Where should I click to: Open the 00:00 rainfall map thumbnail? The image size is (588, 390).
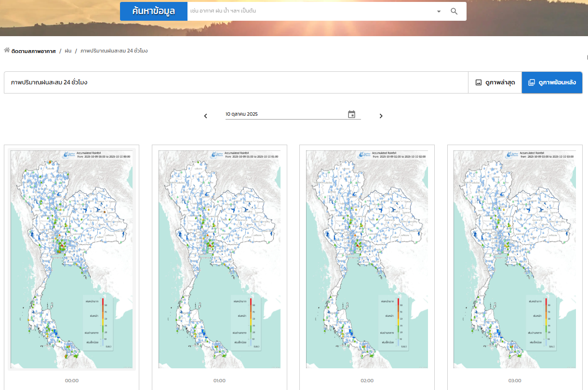[72, 260]
